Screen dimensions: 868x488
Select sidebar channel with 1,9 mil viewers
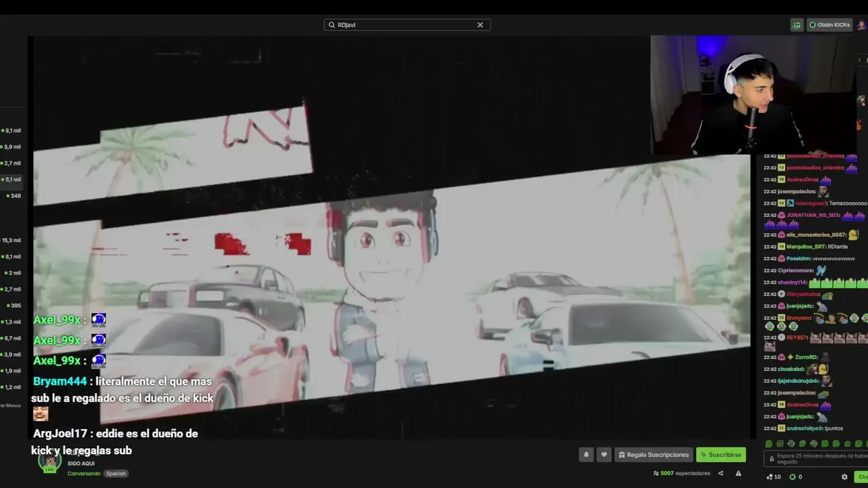(x=12, y=371)
